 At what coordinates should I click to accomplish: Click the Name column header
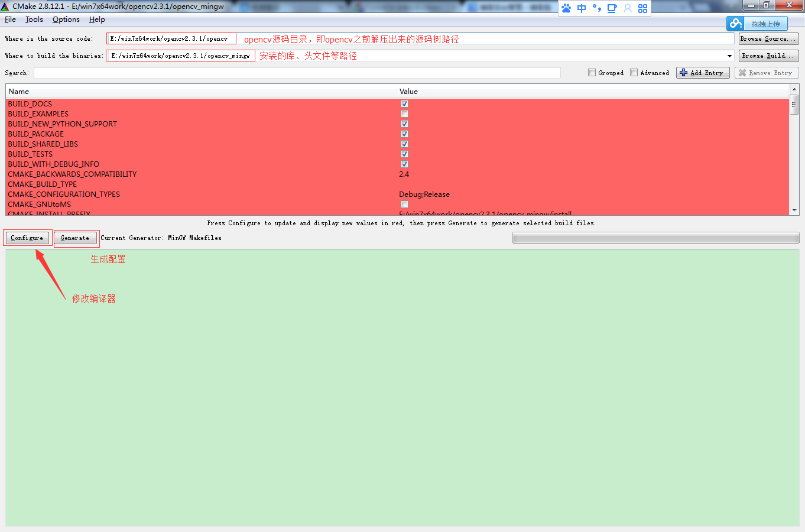point(201,92)
